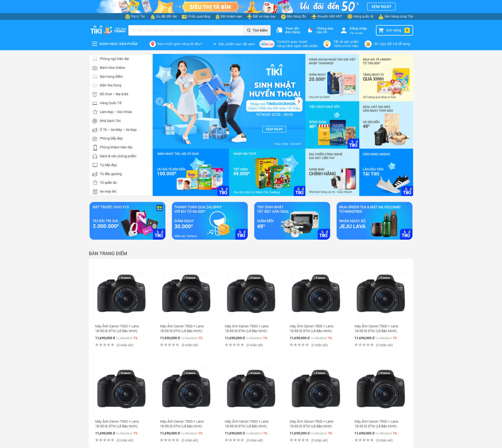Open Ưu đãi đối tác partner deals

point(164,16)
